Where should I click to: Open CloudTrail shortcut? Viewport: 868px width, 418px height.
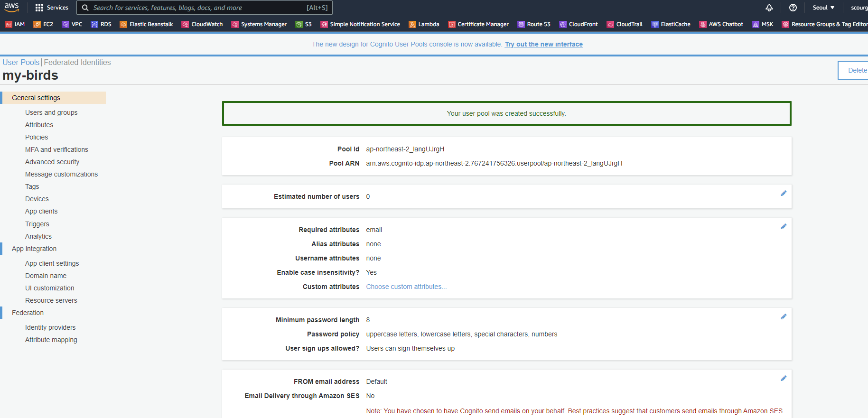point(625,24)
